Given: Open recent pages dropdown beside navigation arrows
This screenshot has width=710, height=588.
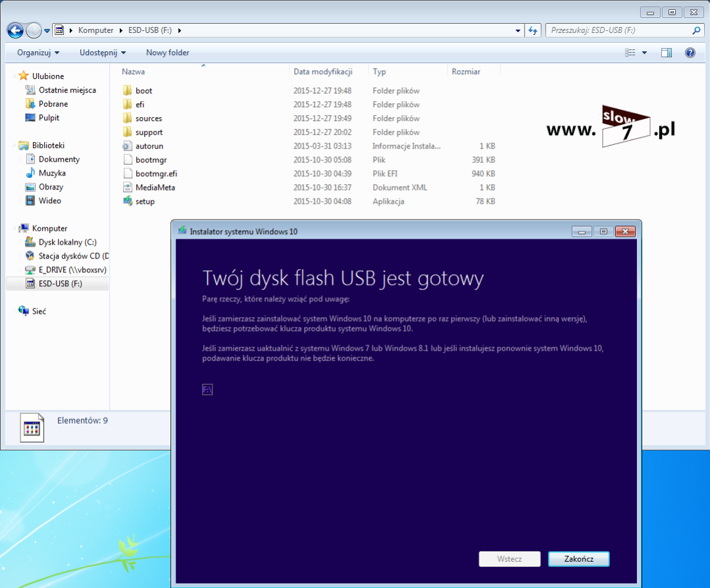Looking at the screenshot, I should (47, 31).
